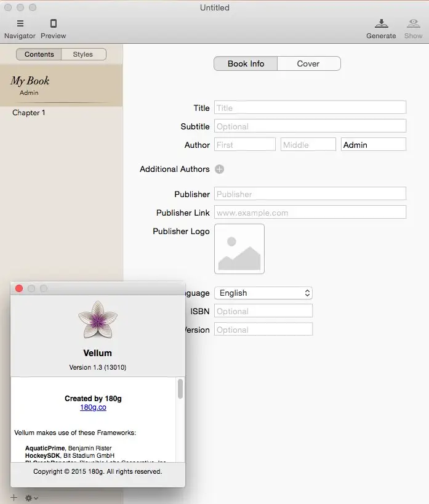Click the AquaticPrime framework credit line
Screen dimensions: 429x504
tap(68, 448)
